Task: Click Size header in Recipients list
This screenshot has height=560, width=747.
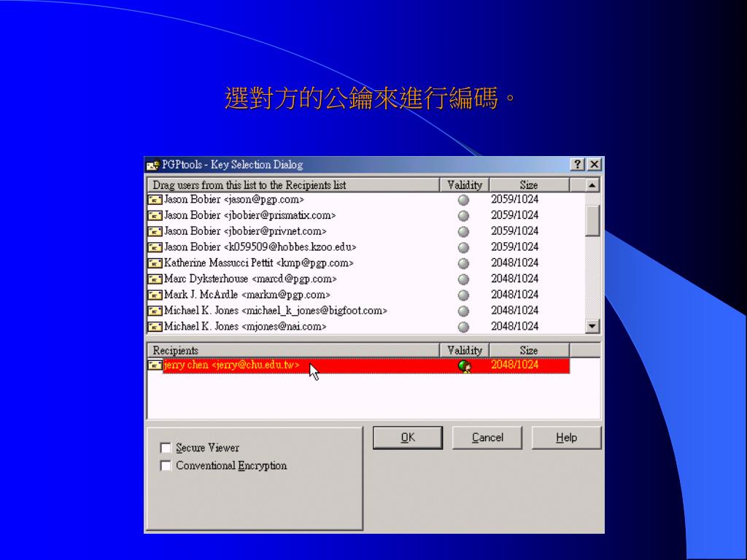Action: pos(530,350)
